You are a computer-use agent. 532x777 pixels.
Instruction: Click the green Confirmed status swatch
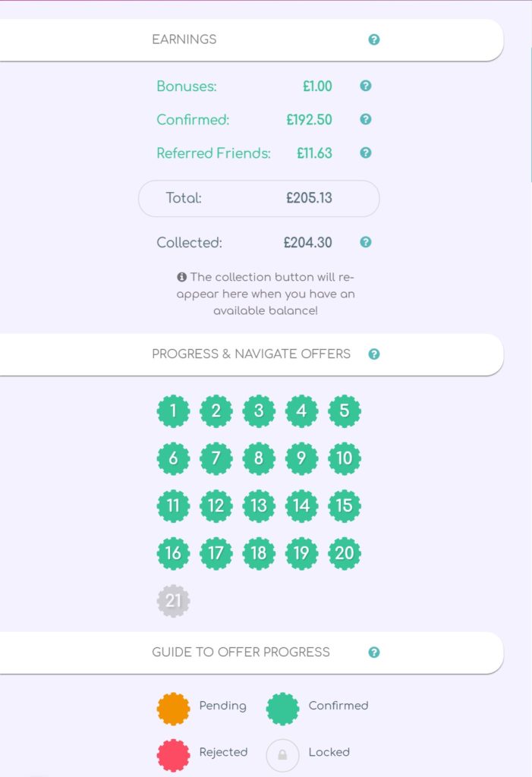[282, 709]
